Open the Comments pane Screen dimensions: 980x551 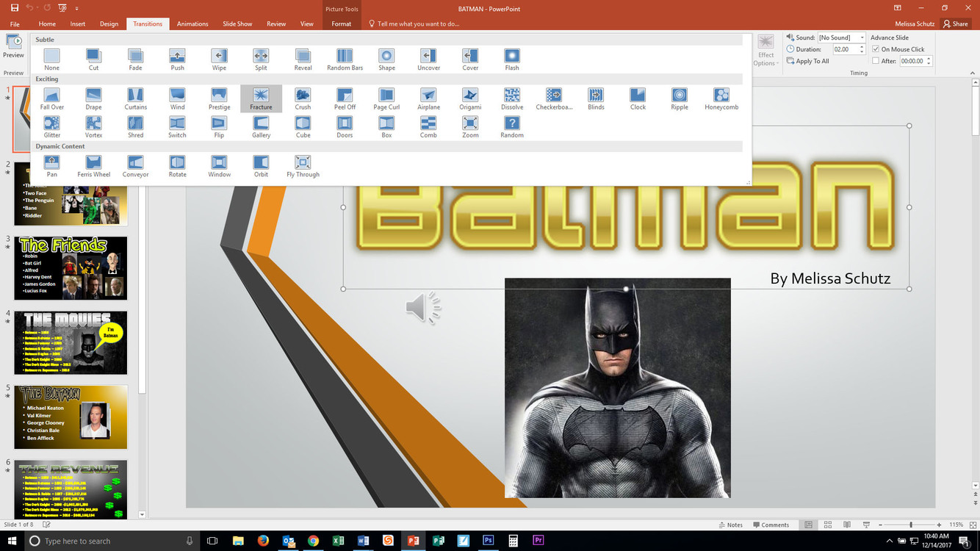(771, 525)
